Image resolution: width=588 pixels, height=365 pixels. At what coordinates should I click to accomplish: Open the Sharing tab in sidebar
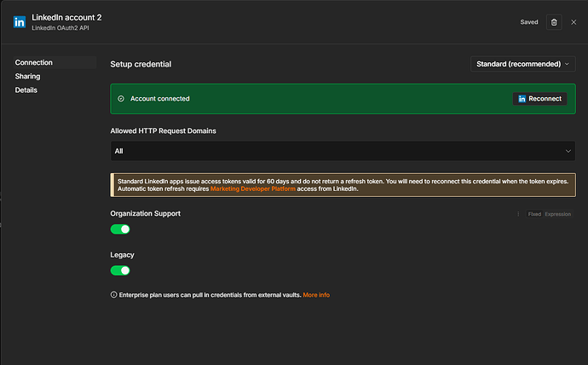click(28, 76)
